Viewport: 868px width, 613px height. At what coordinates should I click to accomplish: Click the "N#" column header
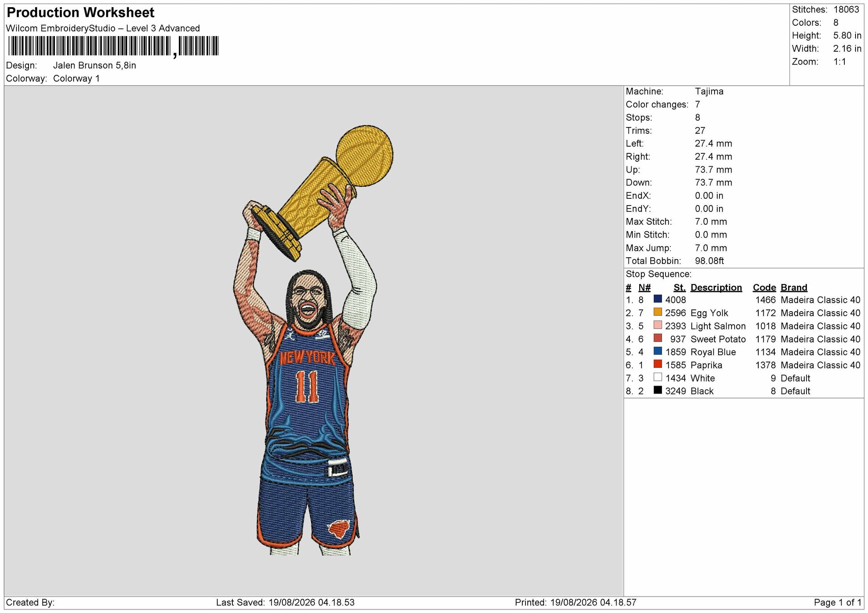[645, 288]
